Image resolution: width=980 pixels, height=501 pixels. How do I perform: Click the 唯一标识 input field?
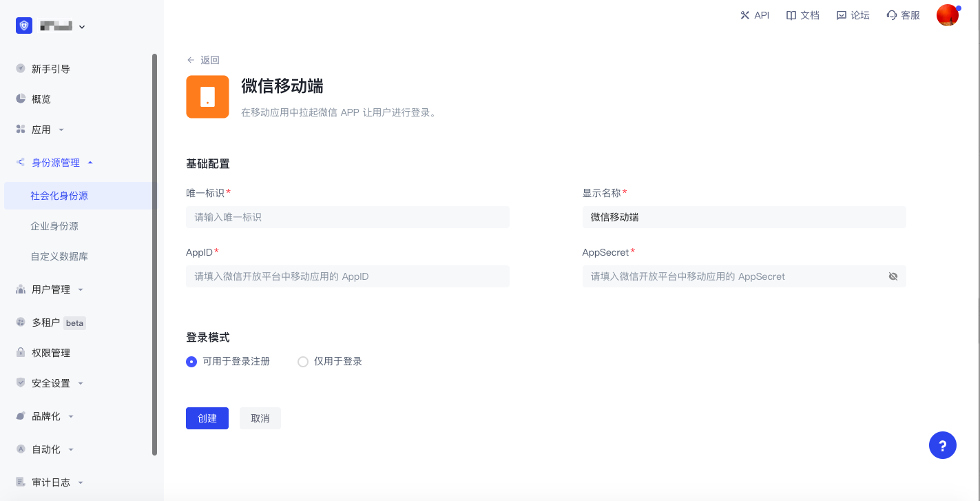tap(347, 217)
